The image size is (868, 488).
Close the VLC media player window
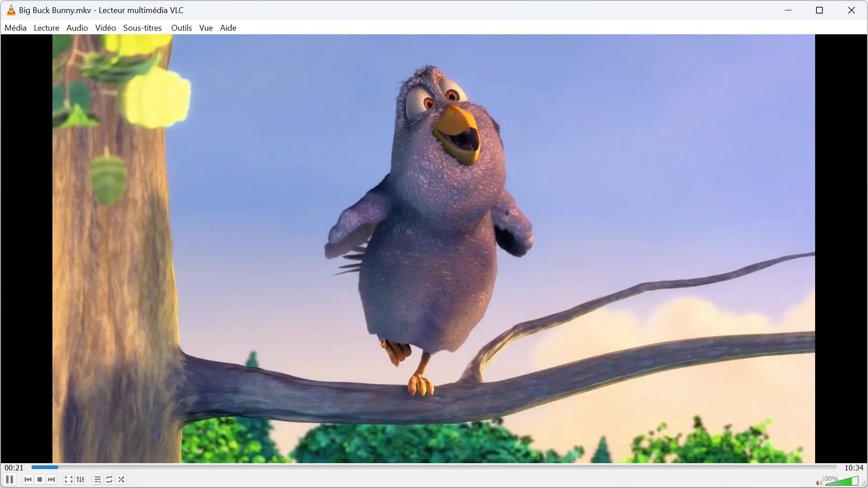coord(851,10)
